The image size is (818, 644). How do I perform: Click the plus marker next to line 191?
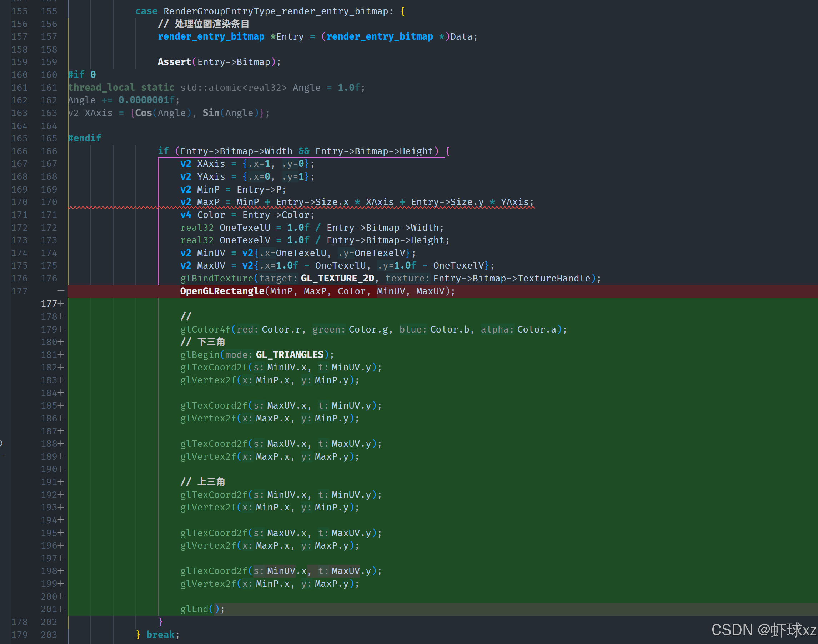click(x=61, y=482)
